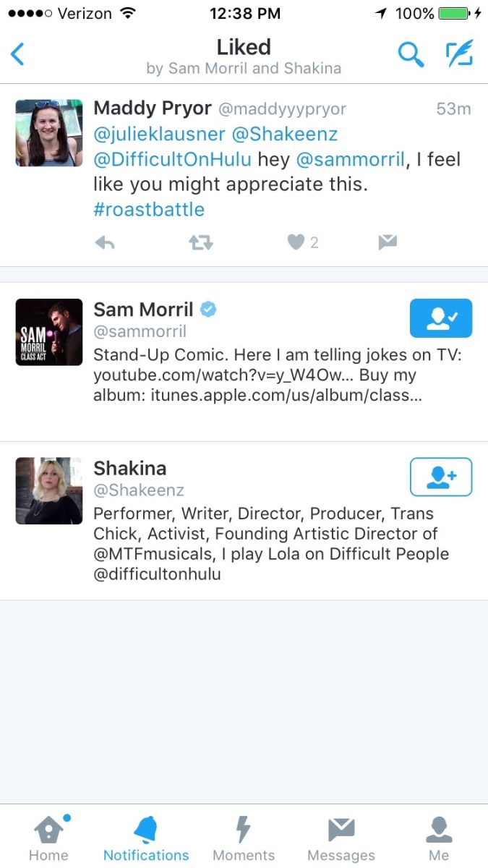Open the #roastbattle hashtag link
Image resolution: width=488 pixels, height=868 pixels.
coord(149,210)
